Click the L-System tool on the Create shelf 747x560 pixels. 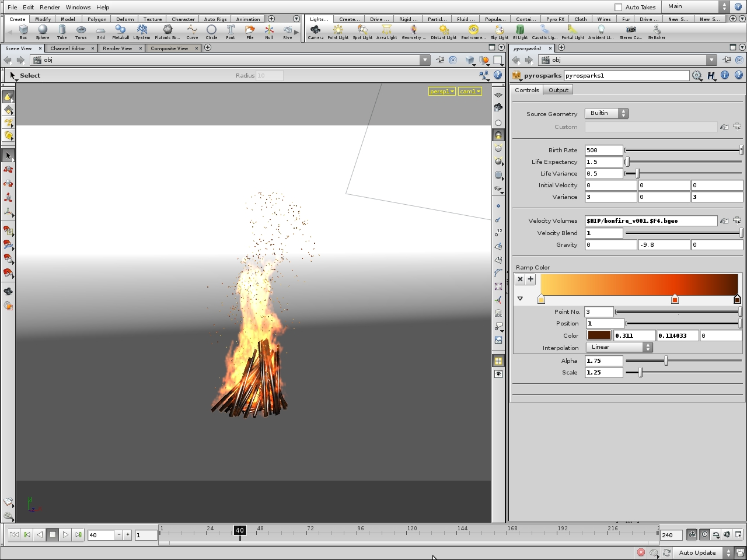pyautogui.click(x=142, y=30)
